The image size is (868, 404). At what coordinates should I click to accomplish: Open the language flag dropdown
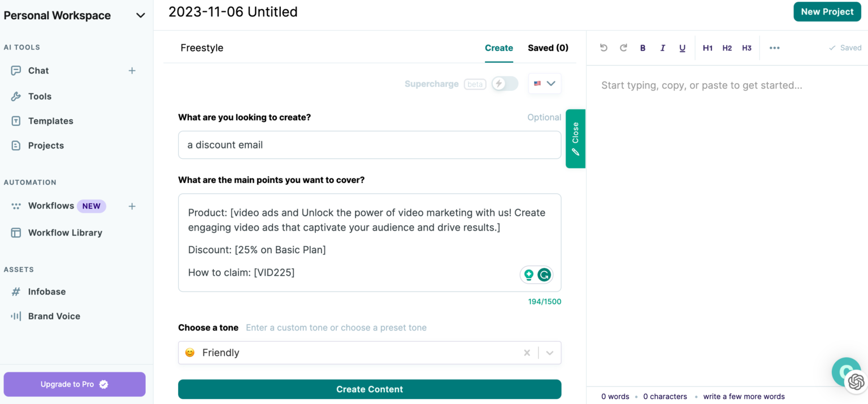(545, 84)
